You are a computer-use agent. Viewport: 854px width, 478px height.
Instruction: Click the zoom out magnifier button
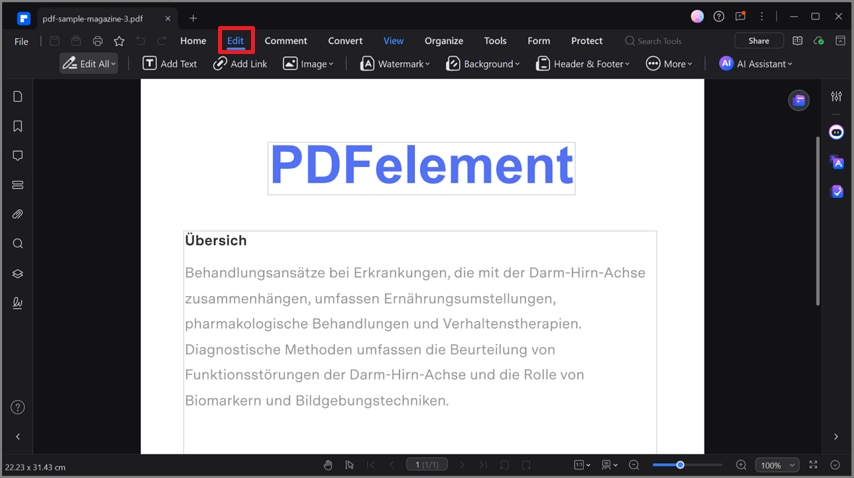(x=634, y=465)
